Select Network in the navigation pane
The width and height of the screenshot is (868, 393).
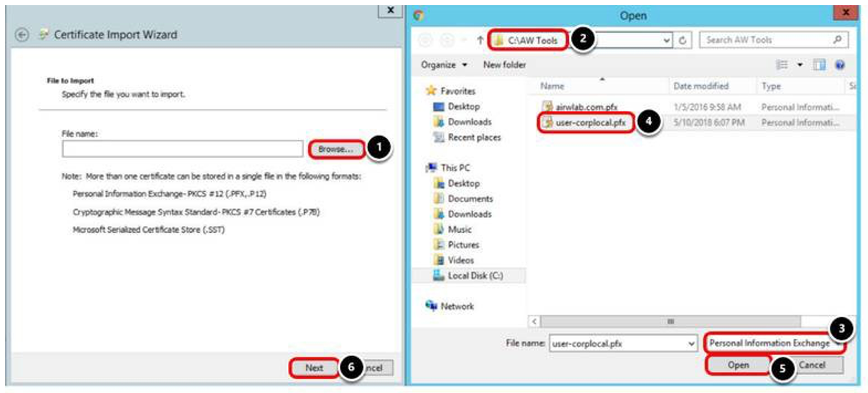click(x=457, y=306)
